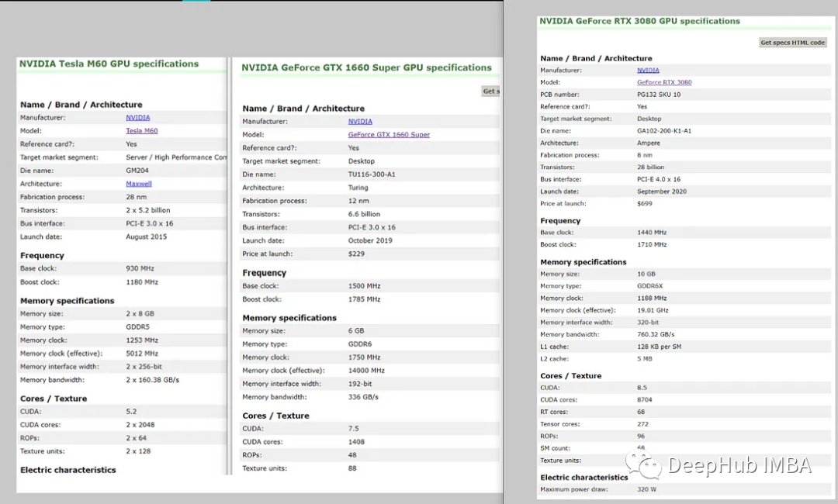
Task: Select the 2 x 128 texture units value
Action: pos(138,451)
